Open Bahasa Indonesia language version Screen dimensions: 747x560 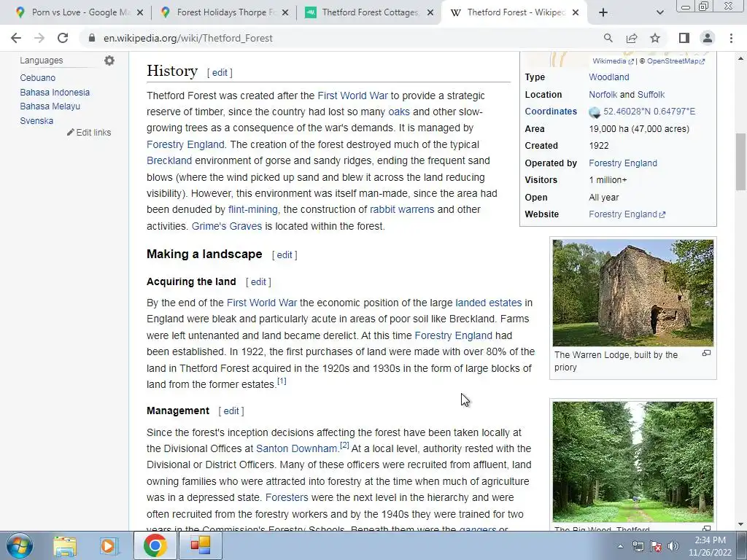(x=55, y=92)
